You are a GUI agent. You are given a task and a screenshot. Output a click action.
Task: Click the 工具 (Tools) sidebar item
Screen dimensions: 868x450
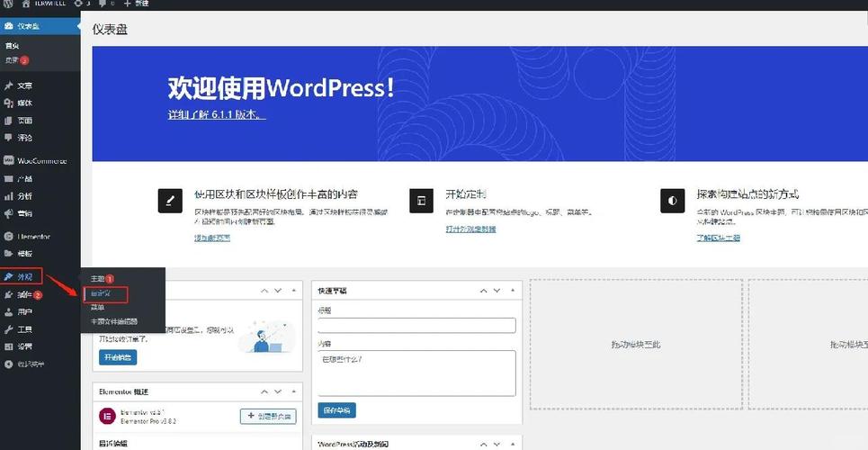(x=24, y=329)
